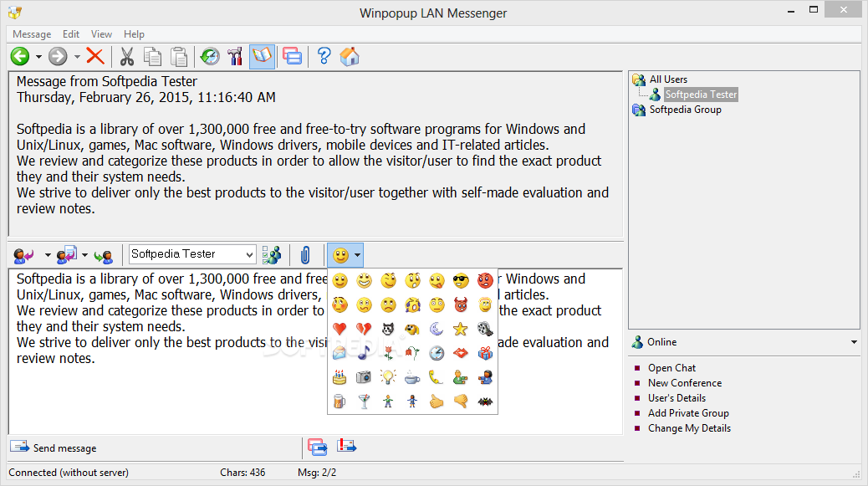Image resolution: width=868 pixels, height=486 pixels.
Task: Open the Message menu
Action: coord(32,33)
